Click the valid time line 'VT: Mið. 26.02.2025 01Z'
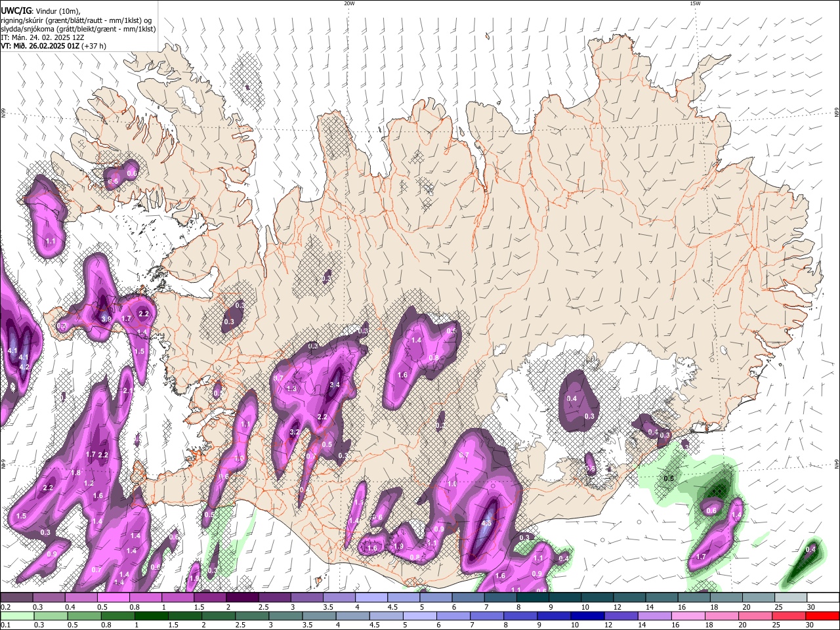The height and width of the screenshot is (630, 840). click(41, 46)
